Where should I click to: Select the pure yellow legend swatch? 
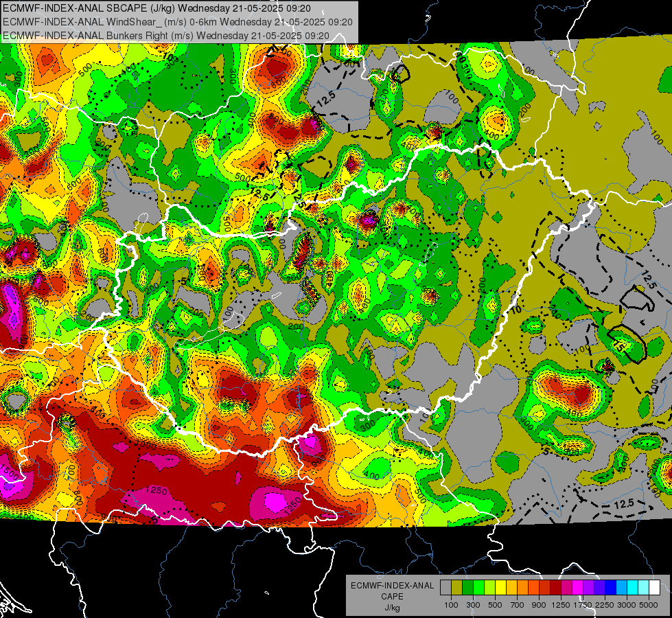pos(500,588)
